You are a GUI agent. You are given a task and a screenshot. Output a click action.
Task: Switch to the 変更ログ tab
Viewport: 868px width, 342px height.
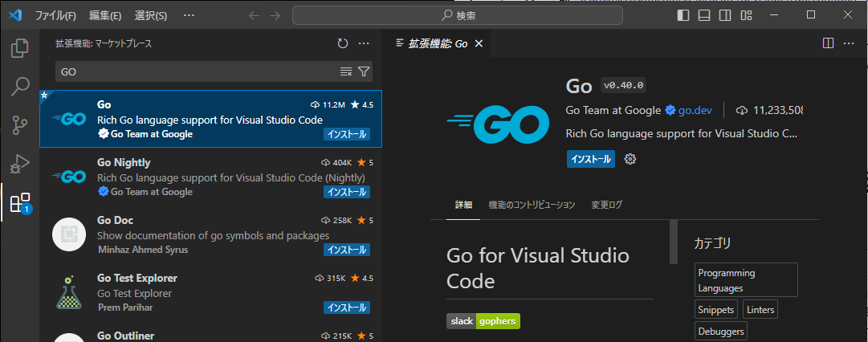pyautogui.click(x=607, y=205)
